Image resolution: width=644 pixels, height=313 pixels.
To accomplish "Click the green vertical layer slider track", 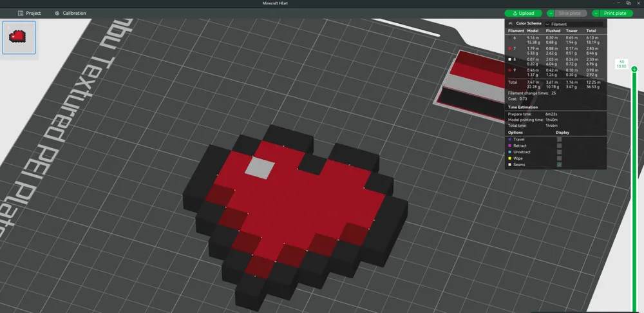I will click(634, 191).
